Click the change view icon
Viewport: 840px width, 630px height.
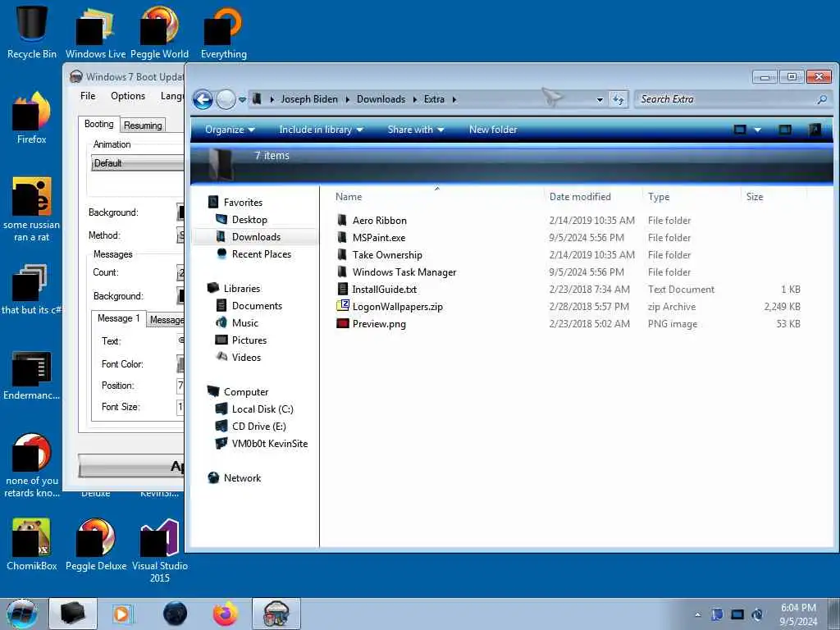point(740,130)
